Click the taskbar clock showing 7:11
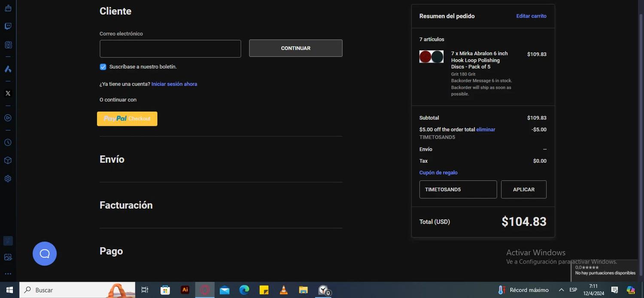The image size is (644, 298). click(593, 290)
